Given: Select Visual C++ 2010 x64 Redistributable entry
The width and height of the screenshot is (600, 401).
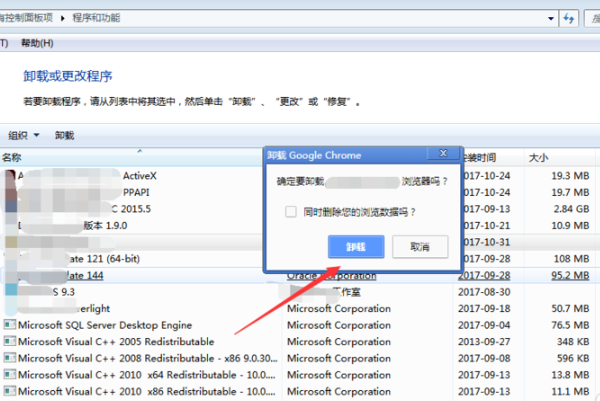Looking at the screenshot, I should [x=147, y=375].
